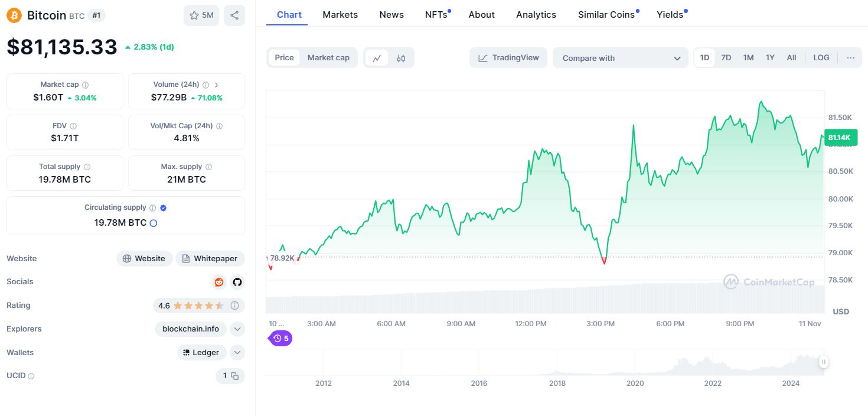868x416 pixels.
Task: Click the #1 rank badge
Action: click(96, 15)
